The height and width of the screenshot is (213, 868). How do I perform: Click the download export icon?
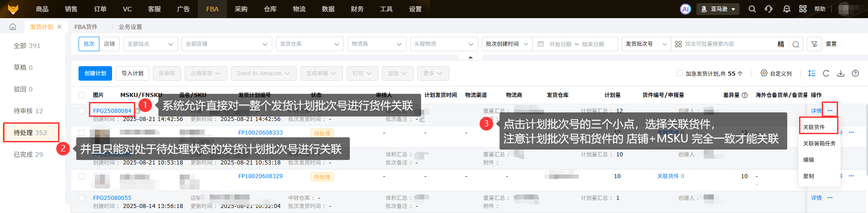pyautogui.click(x=841, y=73)
